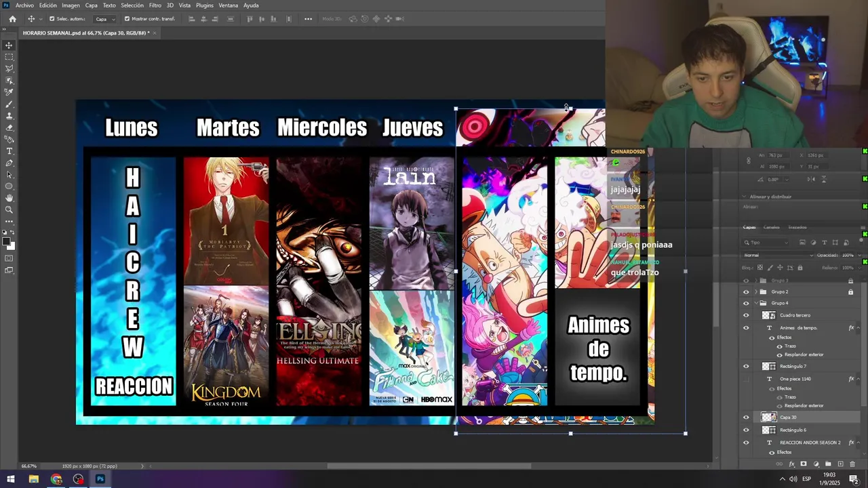This screenshot has width=868, height=488.
Task: Flip horizontal in properties panel
Action: 811,179
